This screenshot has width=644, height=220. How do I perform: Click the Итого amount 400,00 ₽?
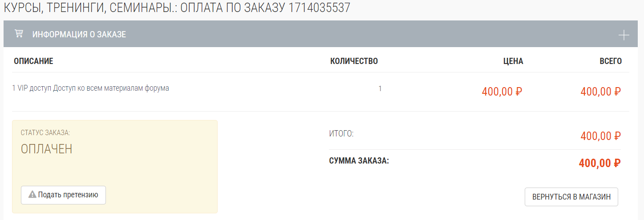point(601,136)
